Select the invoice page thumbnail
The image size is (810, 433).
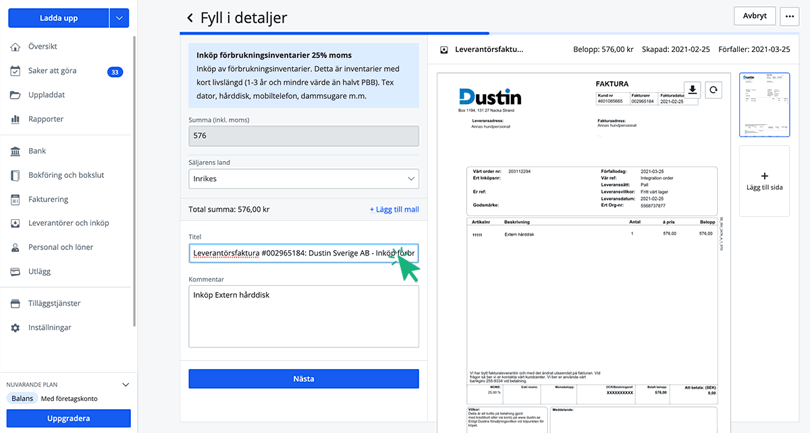point(764,104)
